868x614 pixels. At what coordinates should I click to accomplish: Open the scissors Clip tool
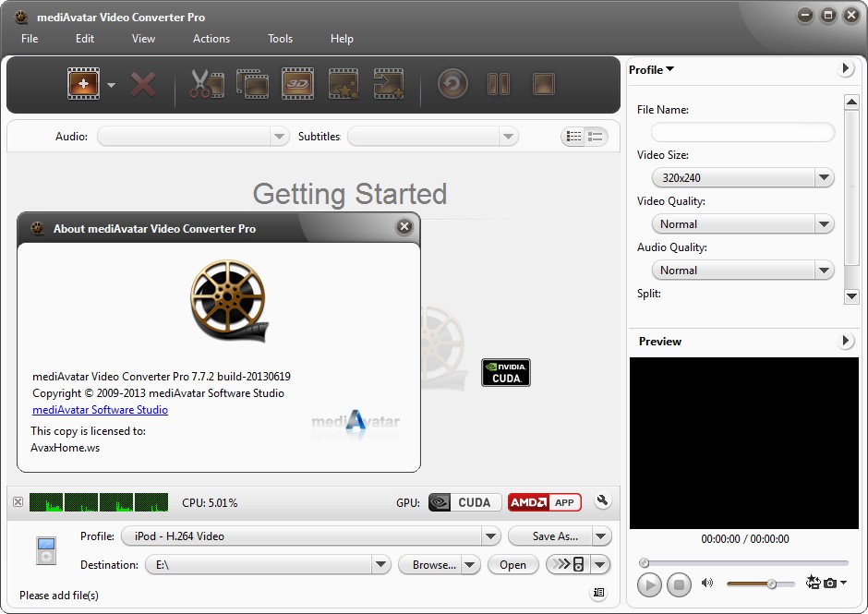point(206,85)
